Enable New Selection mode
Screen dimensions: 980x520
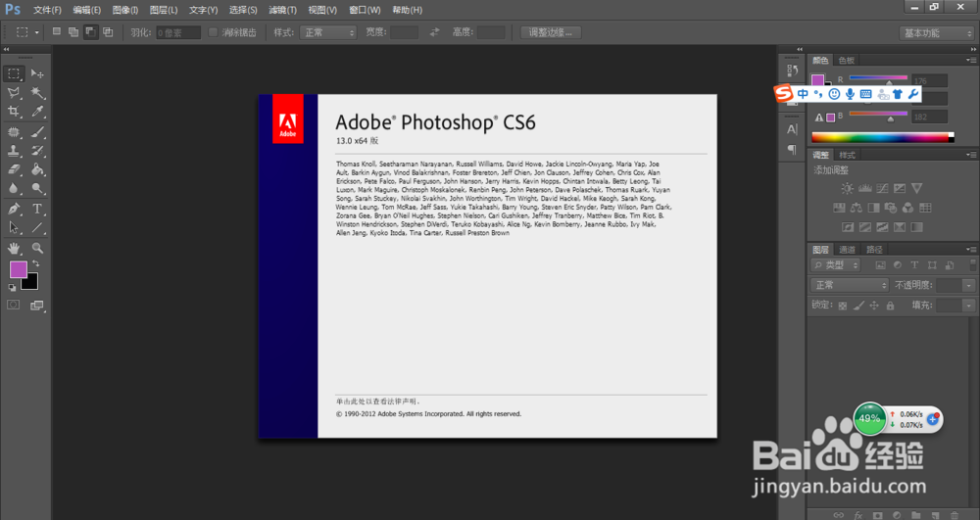click(x=56, y=32)
